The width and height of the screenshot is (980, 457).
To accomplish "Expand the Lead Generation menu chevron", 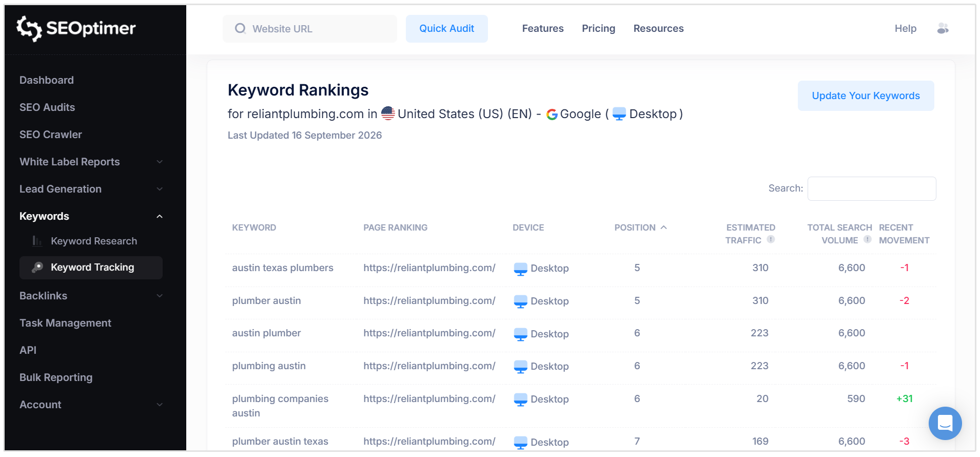I will coord(160,189).
